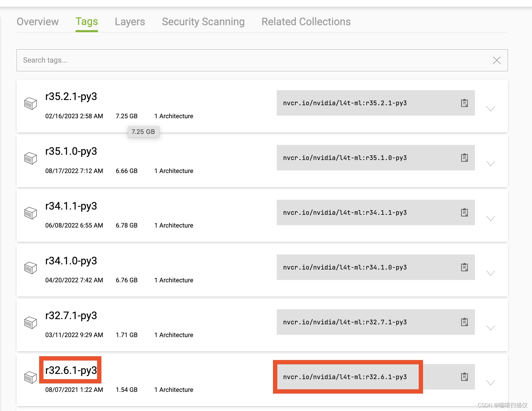
Task: Click the 6.66 GB size value
Action: [x=127, y=171]
